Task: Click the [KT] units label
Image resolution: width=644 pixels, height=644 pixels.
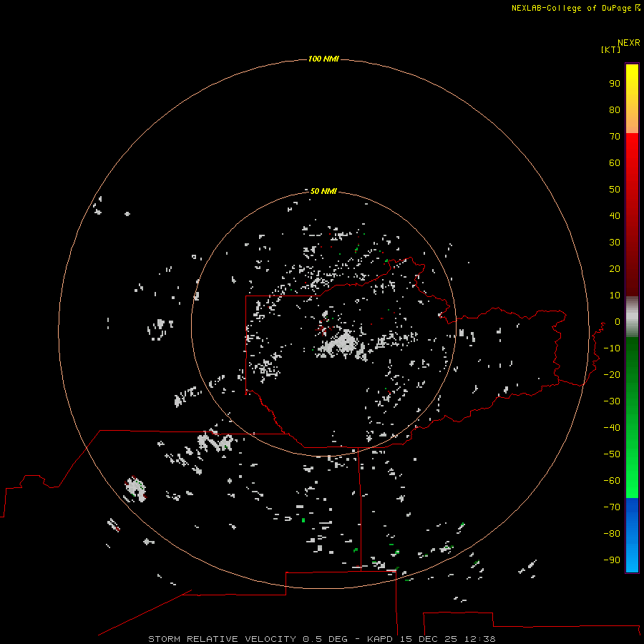Action: (610, 49)
